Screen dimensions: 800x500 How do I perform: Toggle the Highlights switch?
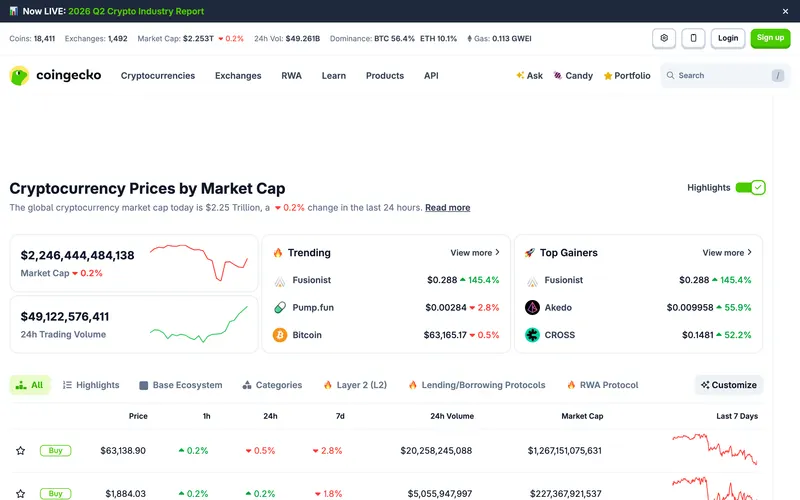(750, 188)
